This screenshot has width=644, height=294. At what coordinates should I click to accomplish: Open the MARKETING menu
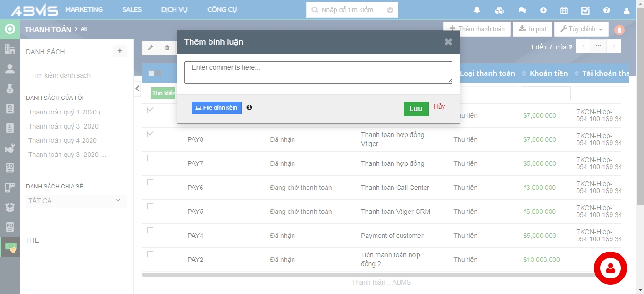click(x=84, y=9)
